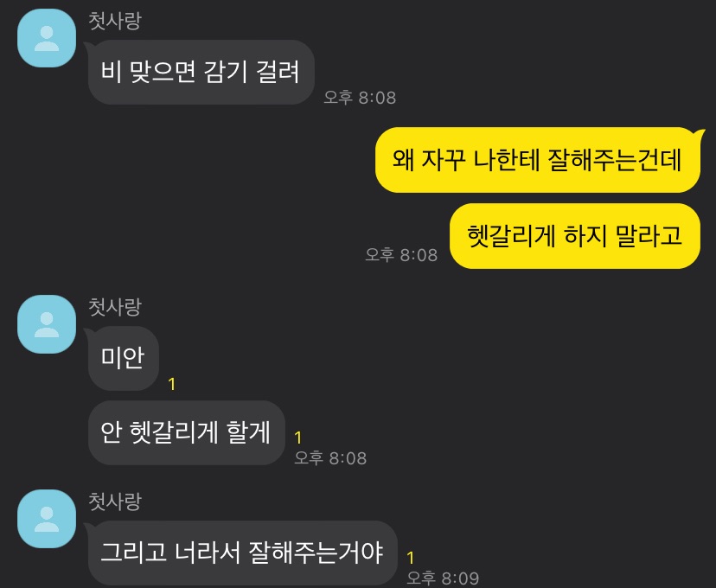Image resolution: width=716 pixels, height=588 pixels.
Task: Click the 첫사랑 name above 미안
Action: click(115, 307)
